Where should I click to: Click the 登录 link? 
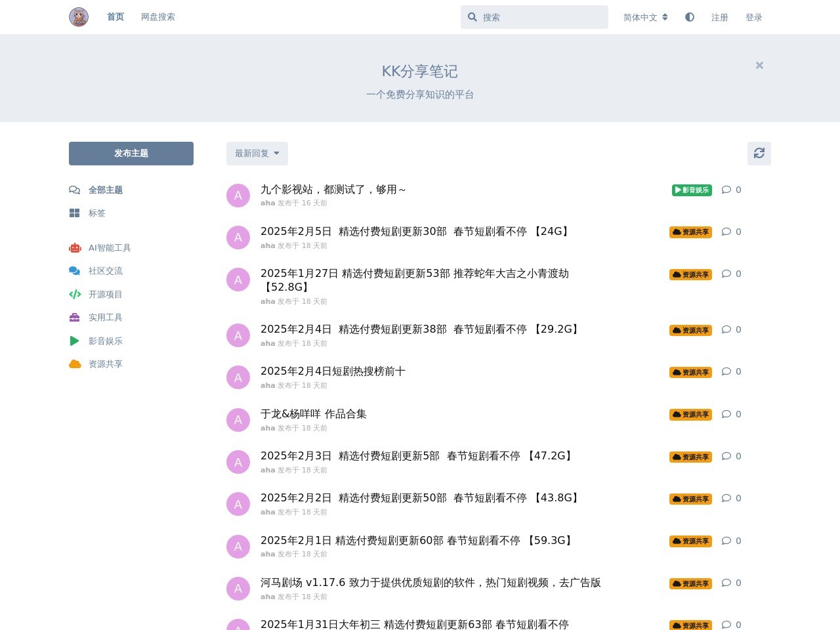754,17
